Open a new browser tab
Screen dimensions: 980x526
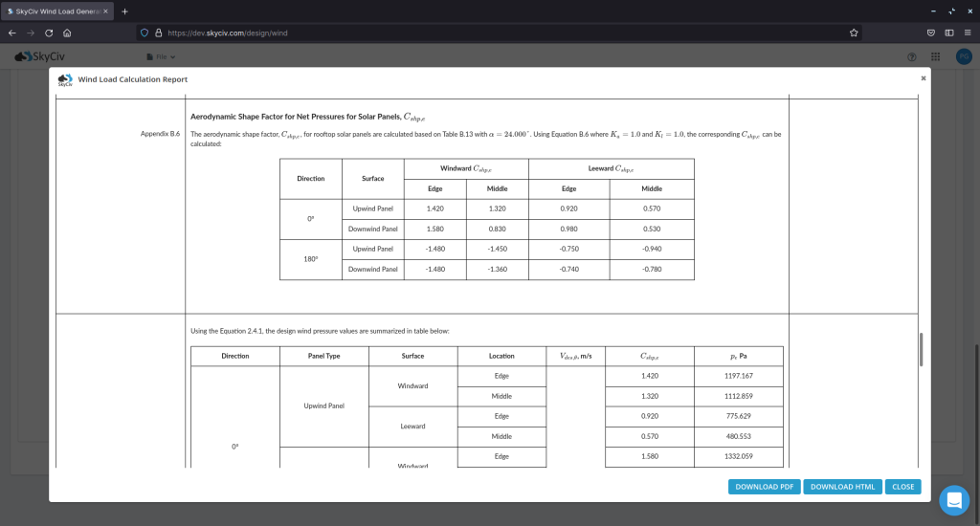(124, 11)
